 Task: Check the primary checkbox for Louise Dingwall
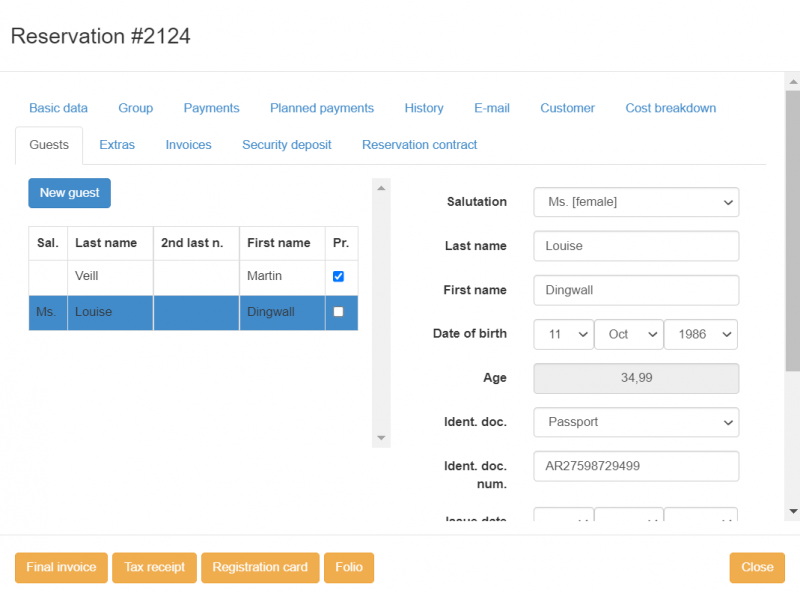(x=338, y=312)
